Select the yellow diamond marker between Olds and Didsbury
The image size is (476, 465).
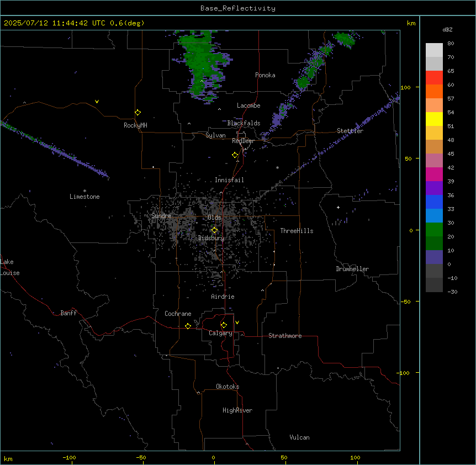coord(214,230)
